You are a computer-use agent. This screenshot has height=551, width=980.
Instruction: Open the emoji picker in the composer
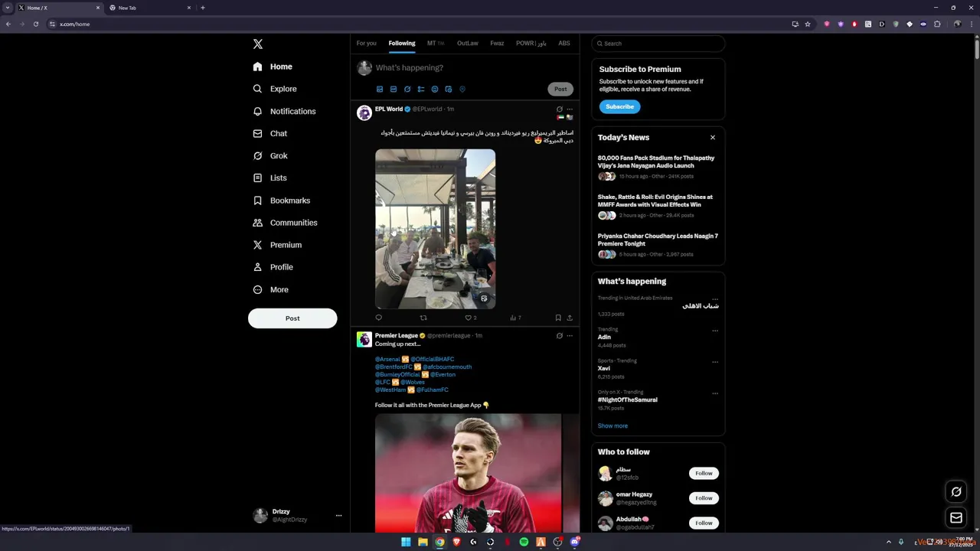click(435, 90)
